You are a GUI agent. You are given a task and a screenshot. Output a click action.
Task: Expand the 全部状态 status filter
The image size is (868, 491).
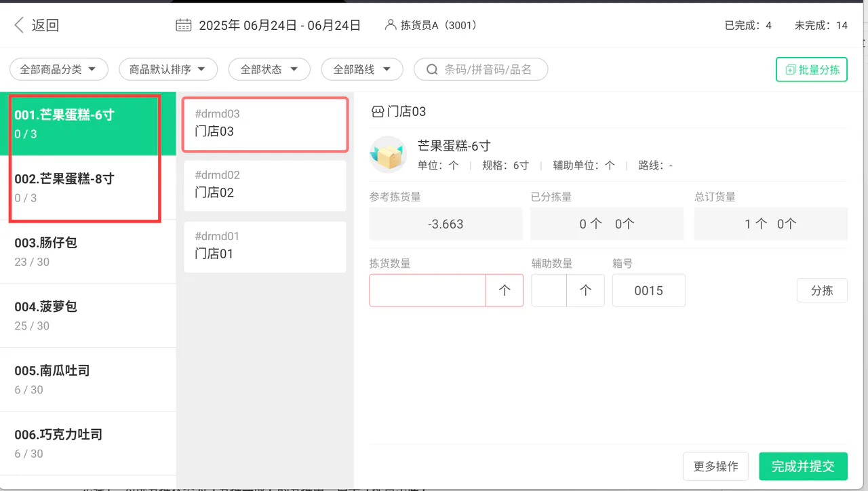tap(269, 69)
